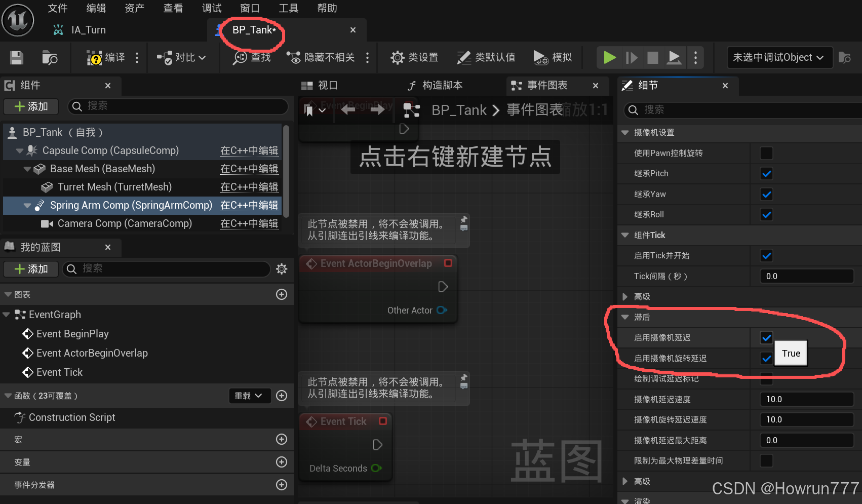This screenshot has width=862, height=504.
Task: Toggle 继承Pitch checkbox
Action: 767,174
